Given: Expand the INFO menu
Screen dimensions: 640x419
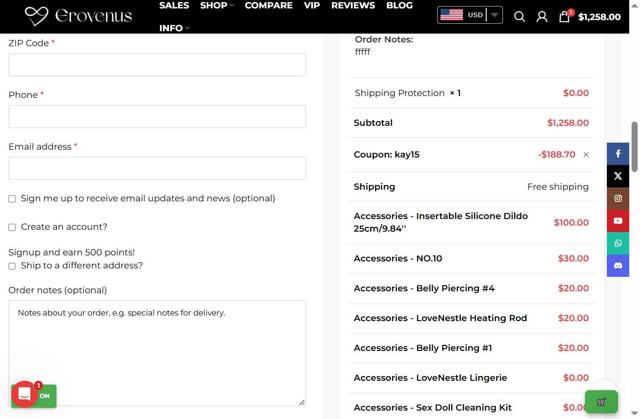Looking at the screenshot, I should (174, 28).
